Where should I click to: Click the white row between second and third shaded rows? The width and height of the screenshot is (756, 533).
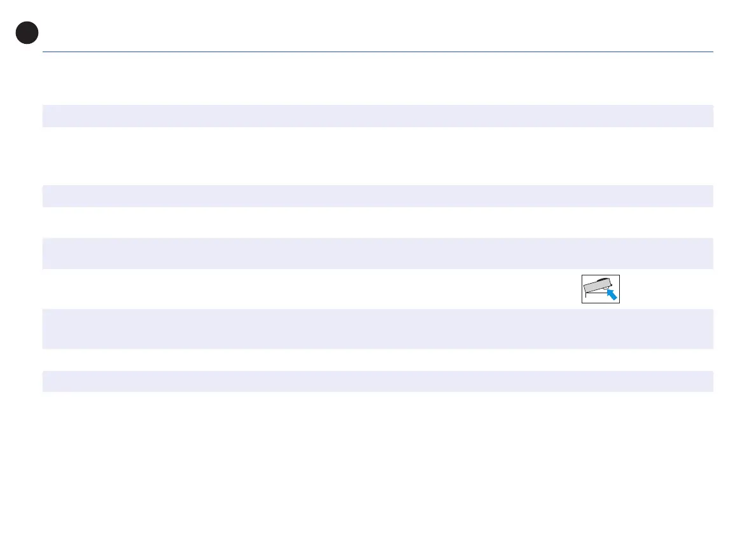coord(377,223)
